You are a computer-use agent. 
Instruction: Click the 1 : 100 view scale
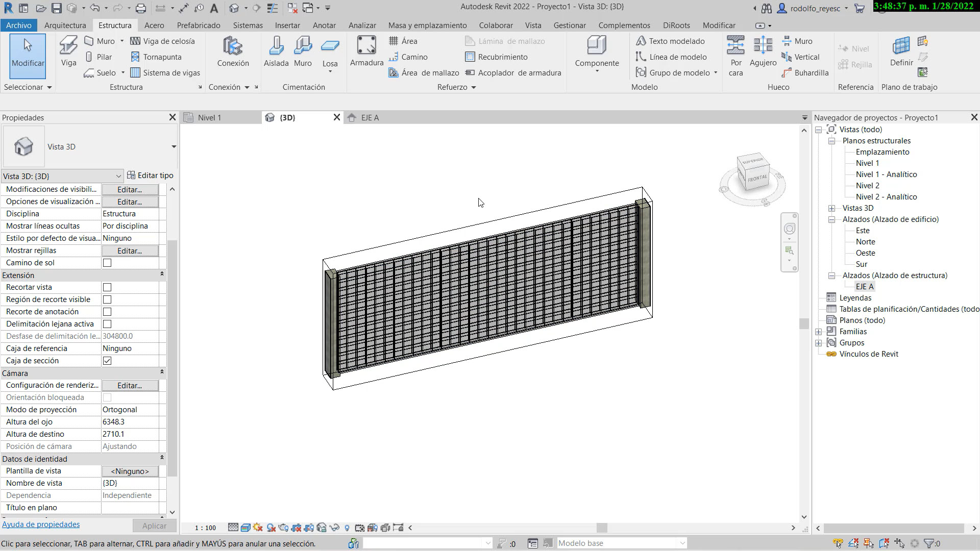[205, 528]
